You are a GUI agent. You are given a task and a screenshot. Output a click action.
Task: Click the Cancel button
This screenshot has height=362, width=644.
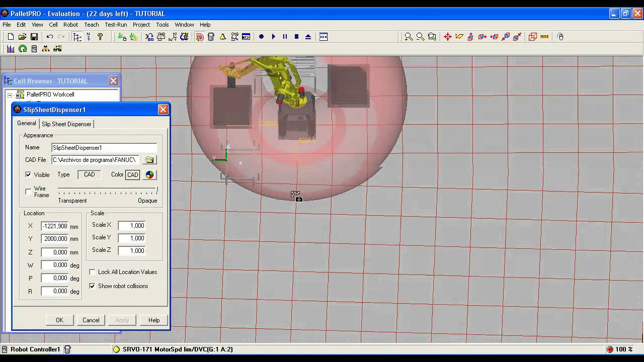91,320
